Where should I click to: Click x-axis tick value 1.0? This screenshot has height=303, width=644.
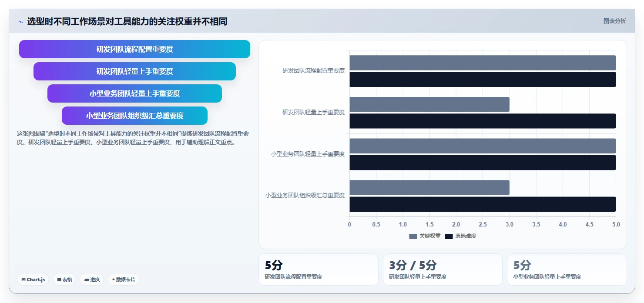click(x=403, y=224)
